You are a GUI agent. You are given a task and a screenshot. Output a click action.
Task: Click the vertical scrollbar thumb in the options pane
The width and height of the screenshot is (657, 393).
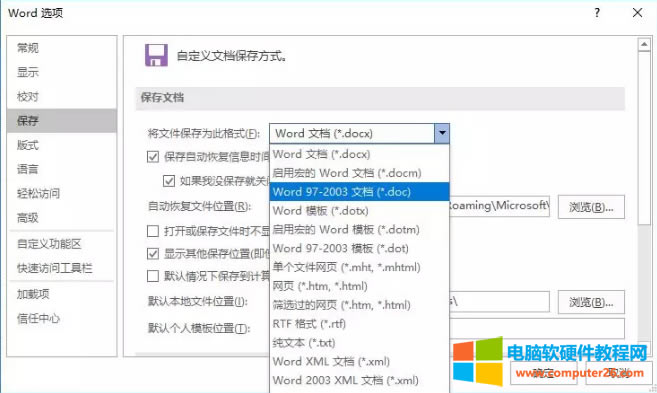pos(644,138)
